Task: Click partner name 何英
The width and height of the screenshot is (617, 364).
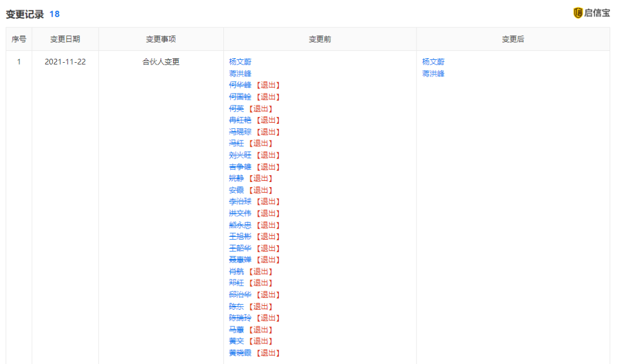Action: point(237,108)
